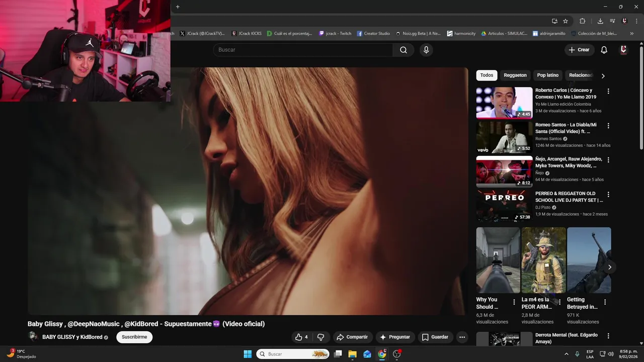This screenshot has width=644, height=362.
Task: Click Chrome icon on taskbar
Action: pos(382,354)
